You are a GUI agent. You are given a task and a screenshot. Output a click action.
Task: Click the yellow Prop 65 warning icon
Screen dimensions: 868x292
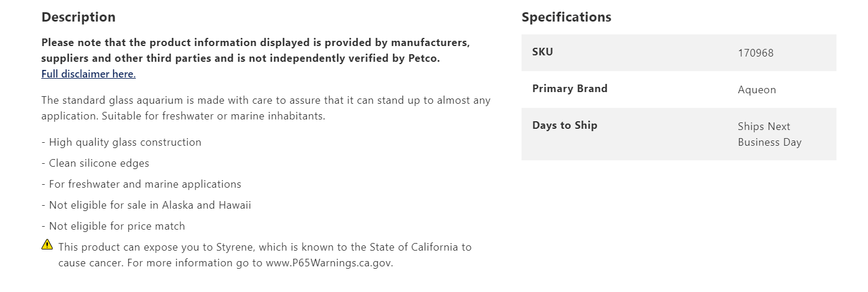point(47,245)
